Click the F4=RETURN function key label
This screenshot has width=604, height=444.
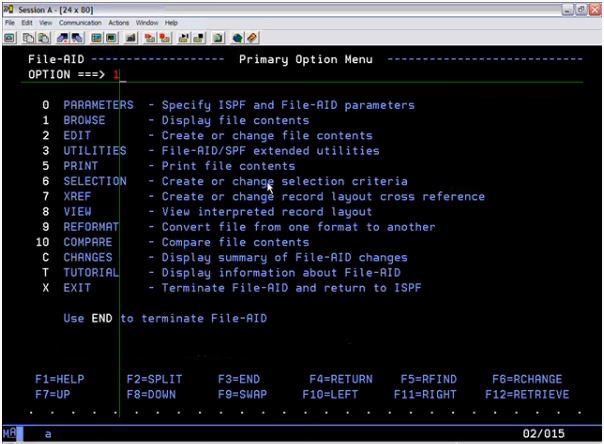[341, 379]
